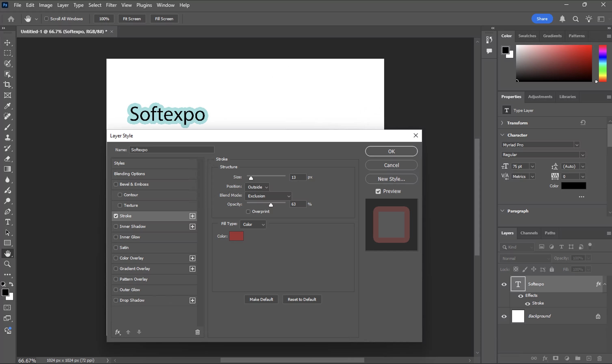Open the Filter menu
Screen dimensions: 612x364
pyautogui.click(x=111, y=5)
